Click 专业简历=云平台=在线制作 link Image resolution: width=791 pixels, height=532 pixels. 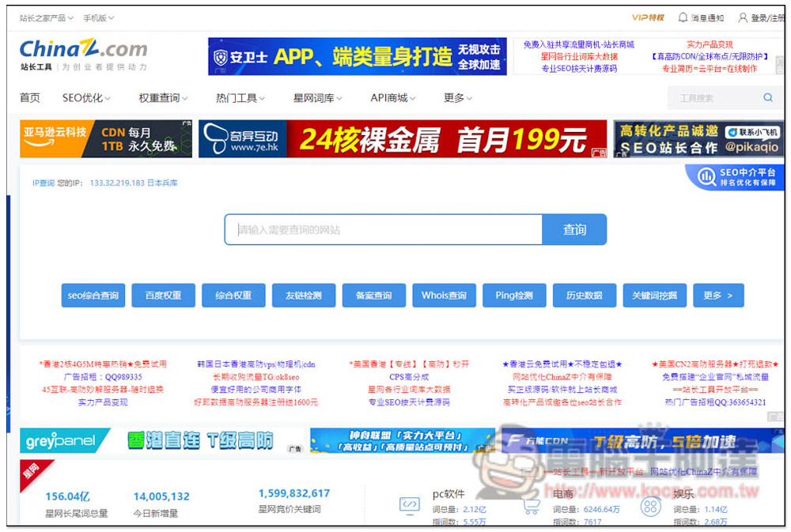coord(710,69)
